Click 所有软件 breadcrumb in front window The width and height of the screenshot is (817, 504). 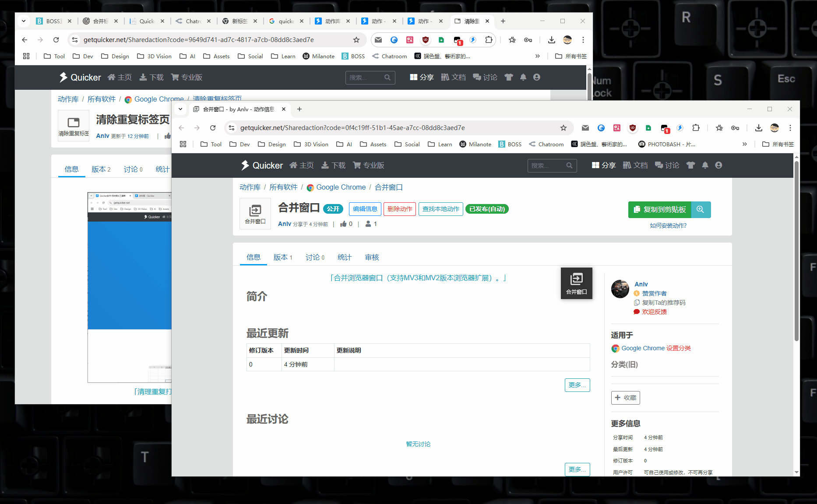point(283,187)
